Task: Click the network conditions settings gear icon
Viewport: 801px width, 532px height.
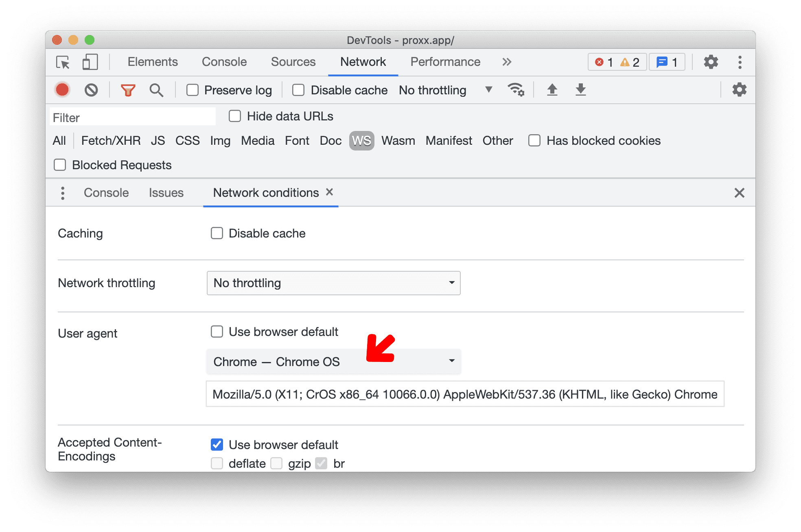Action: tap(739, 90)
